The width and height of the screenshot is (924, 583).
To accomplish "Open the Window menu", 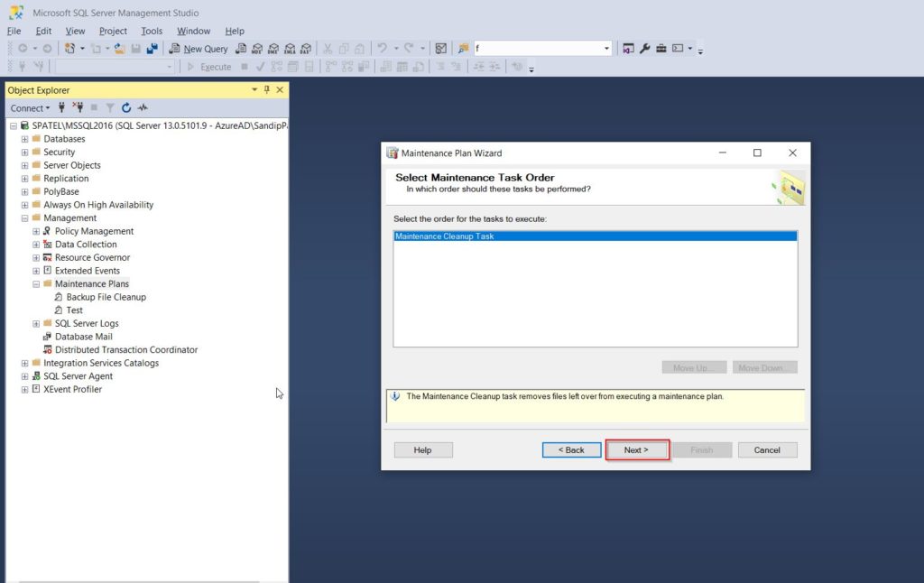I will [193, 31].
